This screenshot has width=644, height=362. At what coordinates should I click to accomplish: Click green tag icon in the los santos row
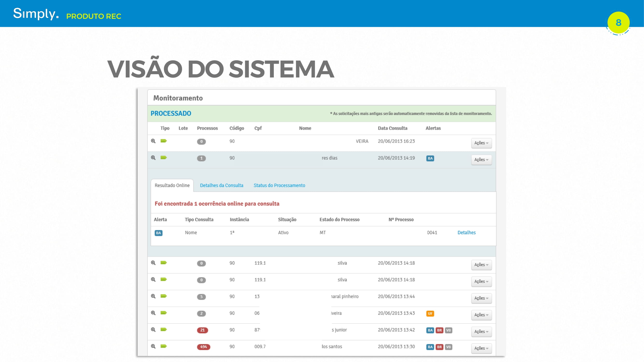click(x=163, y=346)
